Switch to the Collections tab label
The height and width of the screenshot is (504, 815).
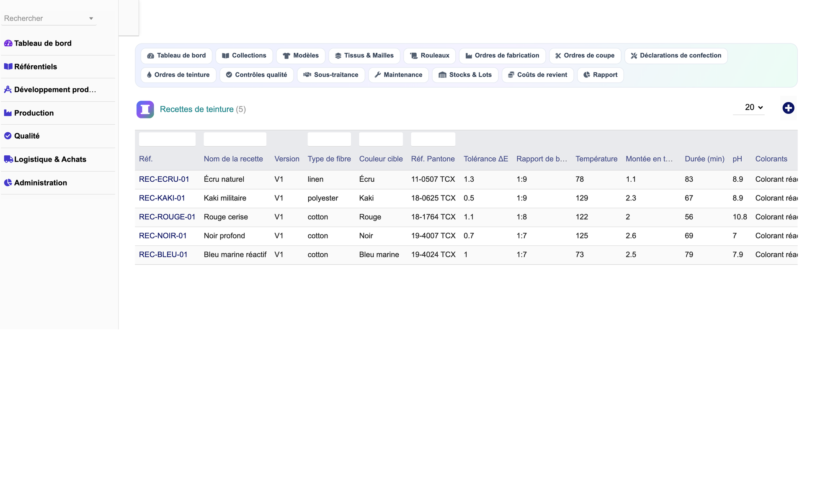[249, 56]
